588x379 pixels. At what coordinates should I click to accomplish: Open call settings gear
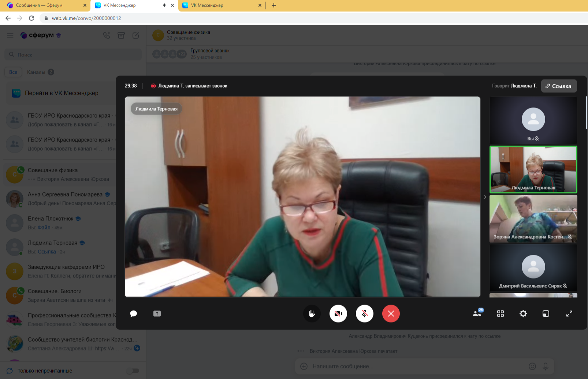coord(523,314)
